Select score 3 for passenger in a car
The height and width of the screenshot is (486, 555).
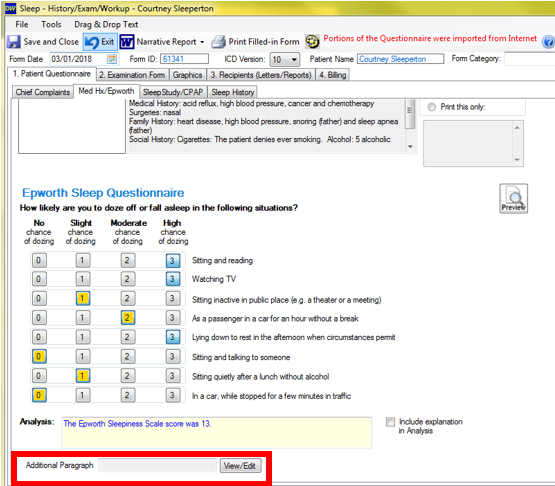point(172,318)
